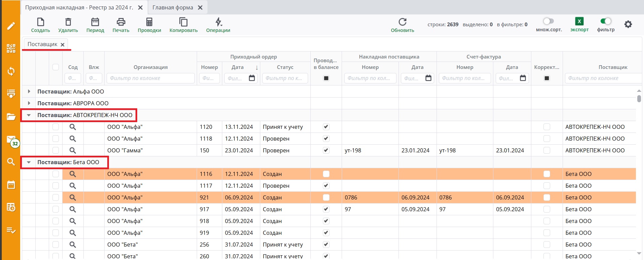Export to Excel via экспорт icon
Viewport: 644px width, 260px height.
coord(579,22)
